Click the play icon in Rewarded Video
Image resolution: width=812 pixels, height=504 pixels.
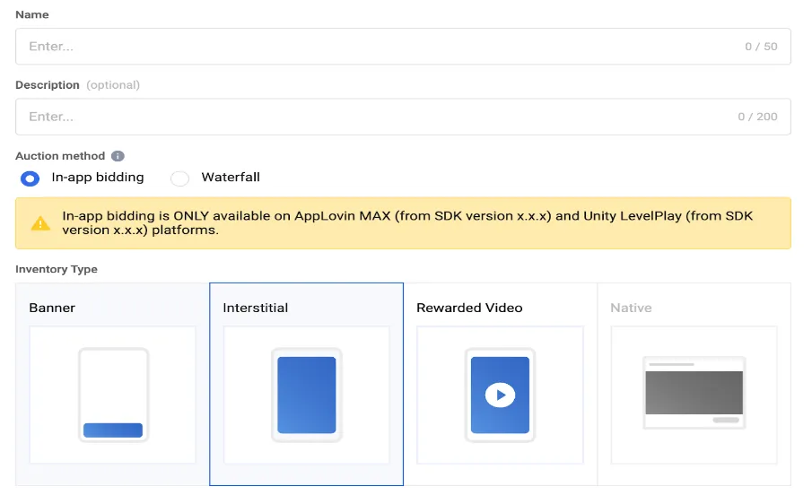(501, 395)
